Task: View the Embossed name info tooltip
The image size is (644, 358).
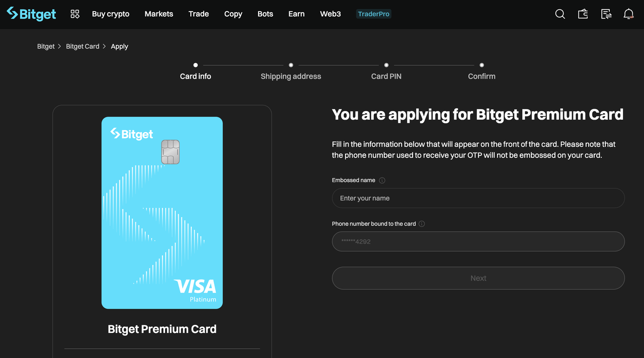Action: [382, 180]
